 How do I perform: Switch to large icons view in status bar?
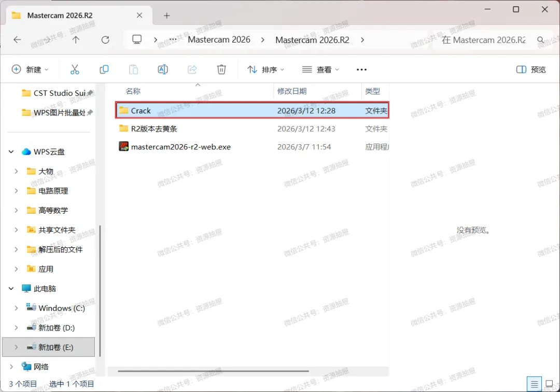point(549,384)
